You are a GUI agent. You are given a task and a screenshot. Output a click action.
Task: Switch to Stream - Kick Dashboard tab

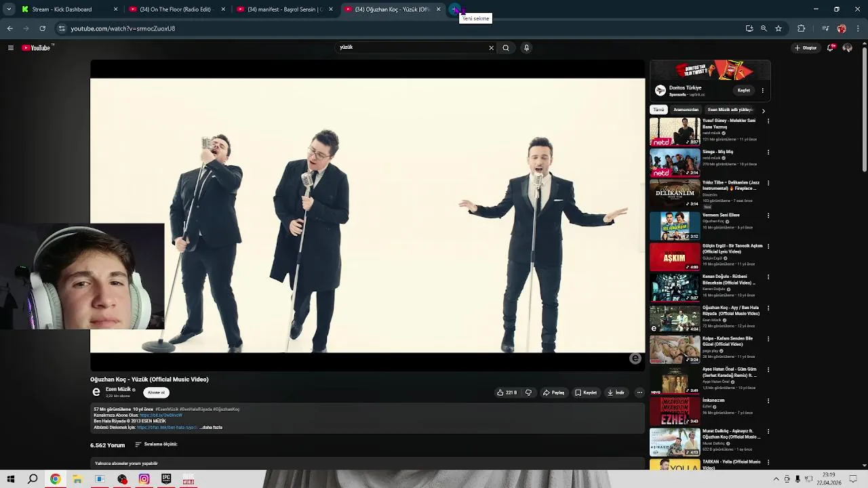pos(69,9)
